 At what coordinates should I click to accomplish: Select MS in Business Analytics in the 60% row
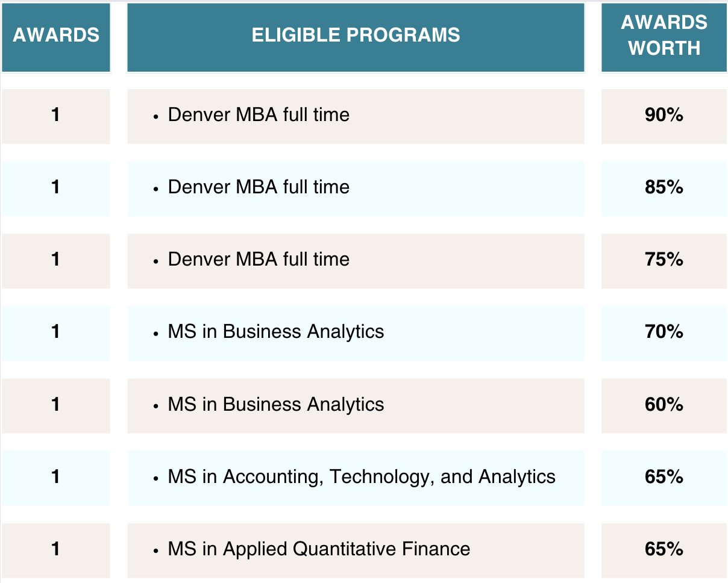coord(276,404)
